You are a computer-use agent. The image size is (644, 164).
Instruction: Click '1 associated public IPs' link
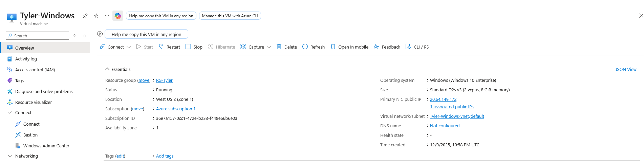pyautogui.click(x=452, y=107)
